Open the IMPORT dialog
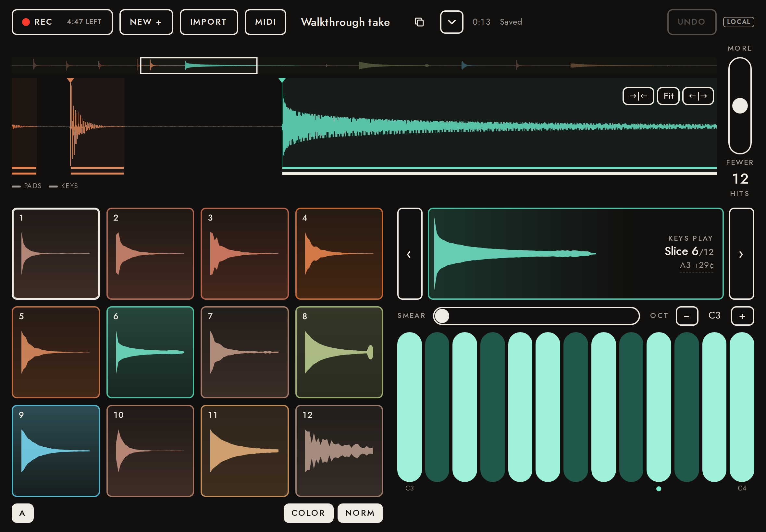 [209, 22]
